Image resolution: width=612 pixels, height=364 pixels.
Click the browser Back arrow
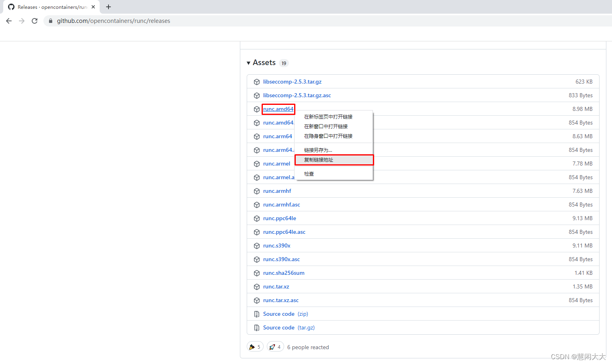[9, 21]
